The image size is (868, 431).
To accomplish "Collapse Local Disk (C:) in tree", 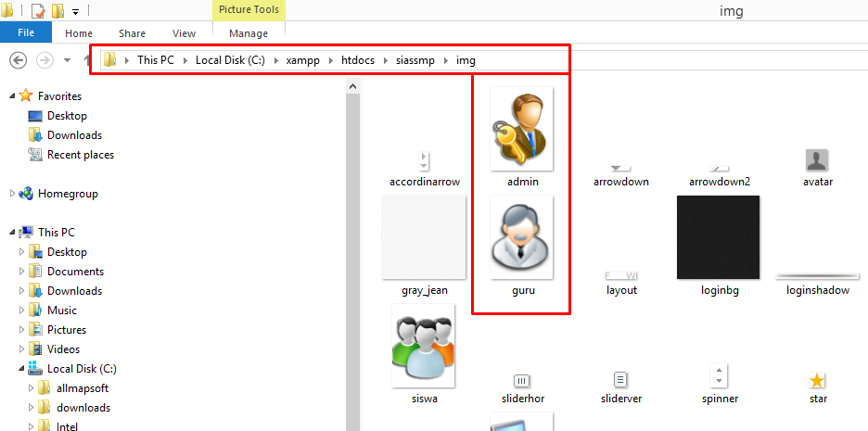I will point(21,369).
